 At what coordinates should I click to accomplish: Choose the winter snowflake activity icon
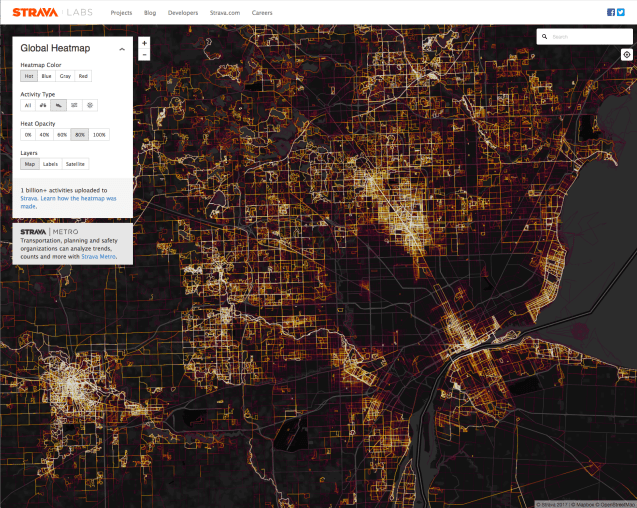click(90, 105)
